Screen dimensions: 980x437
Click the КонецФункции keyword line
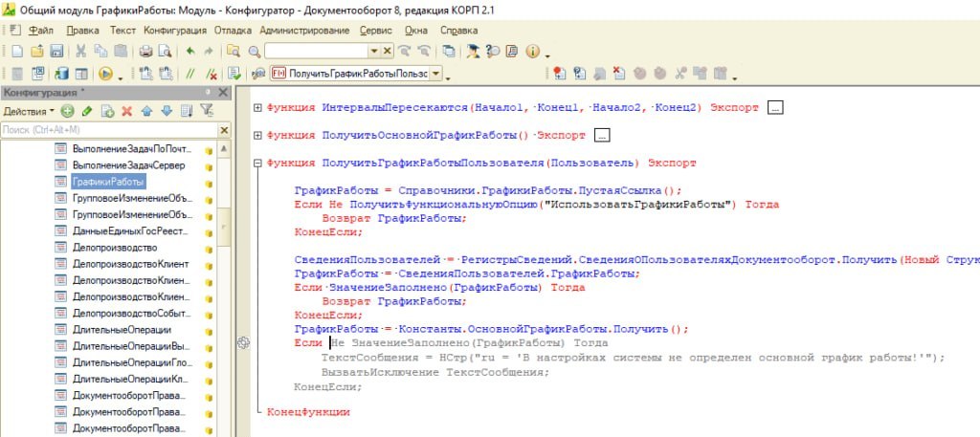pos(308,412)
